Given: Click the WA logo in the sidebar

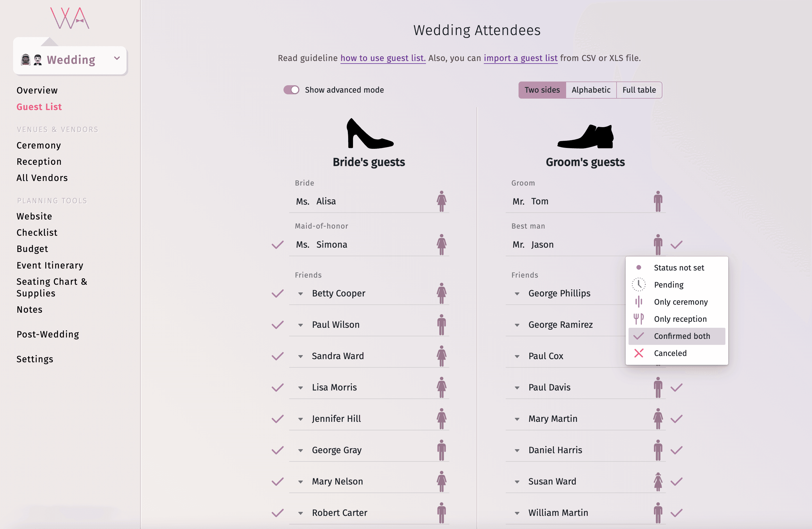Looking at the screenshot, I should [70, 19].
